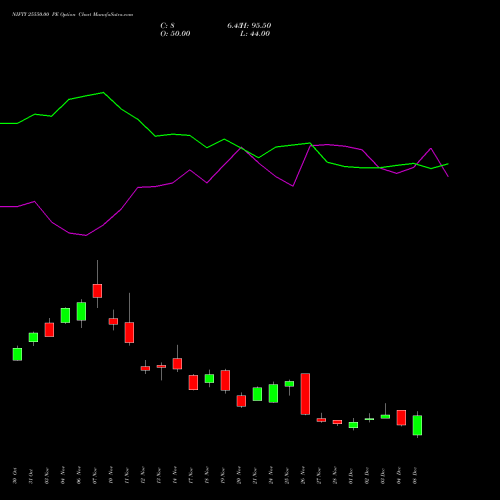Click the peak of the green indicator line
This screenshot has width=500, height=500.
[x=103, y=92]
